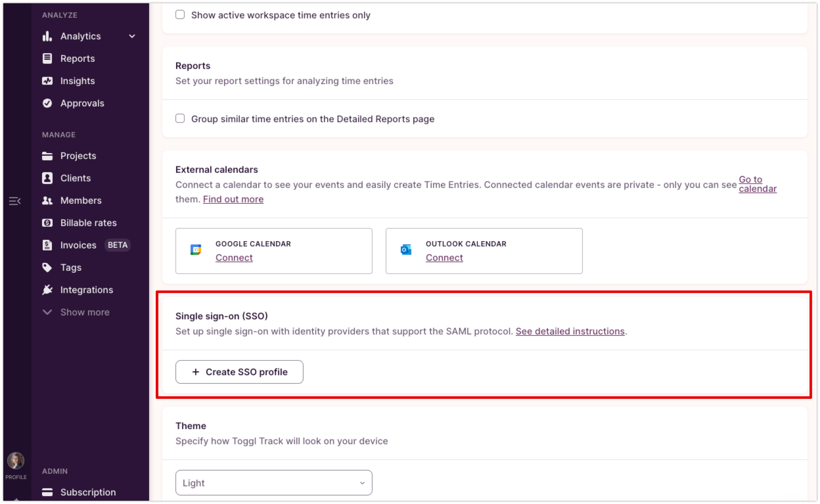Open See detailed instructions link
Viewport: 820px width, 504px height.
[570, 331]
